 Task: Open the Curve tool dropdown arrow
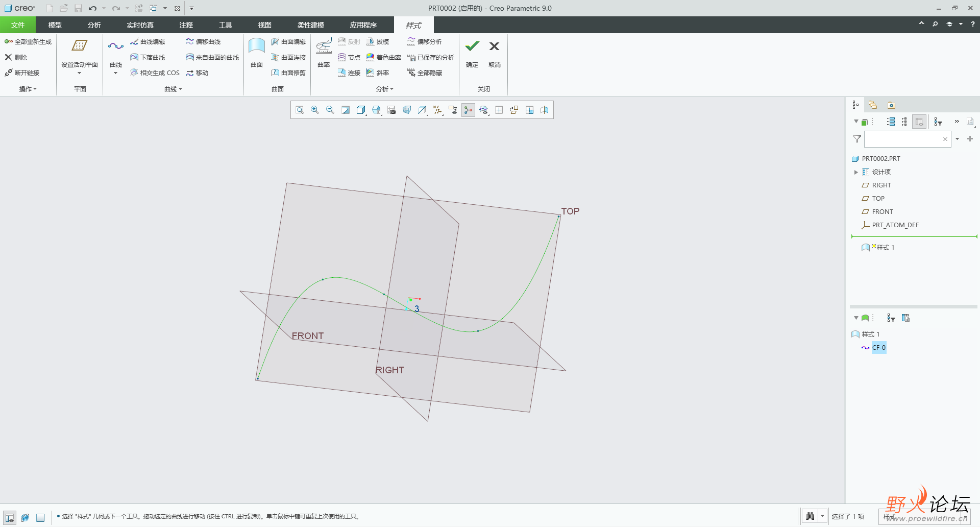[116, 73]
